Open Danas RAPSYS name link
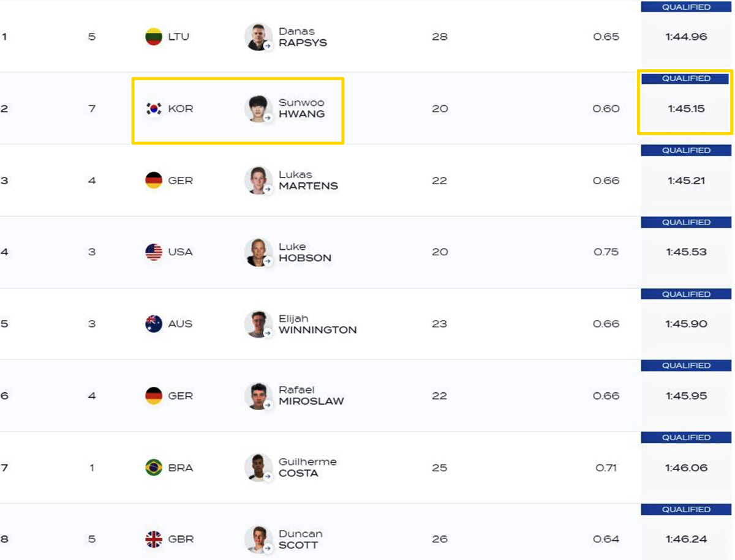Image resolution: width=735 pixels, height=560 pixels. coord(303,37)
